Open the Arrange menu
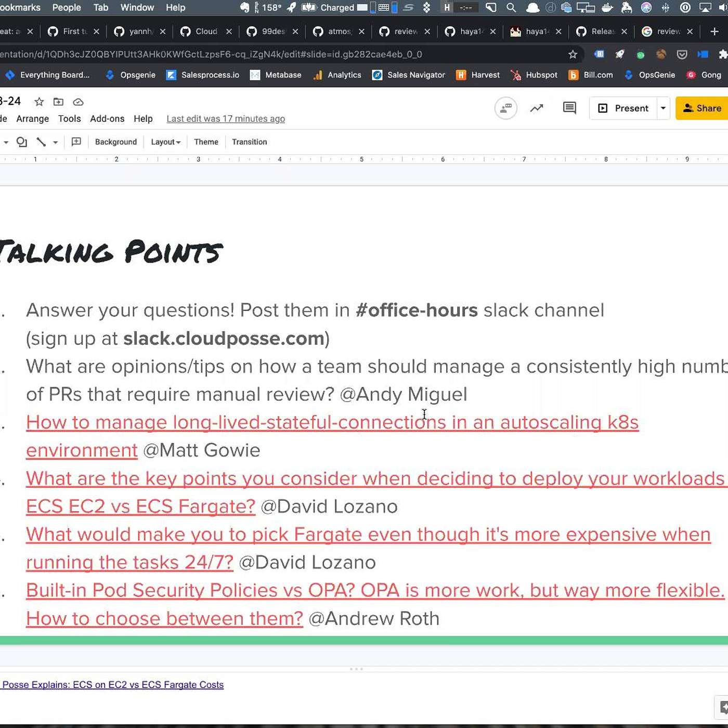This screenshot has height=728, width=728. coord(32,119)
